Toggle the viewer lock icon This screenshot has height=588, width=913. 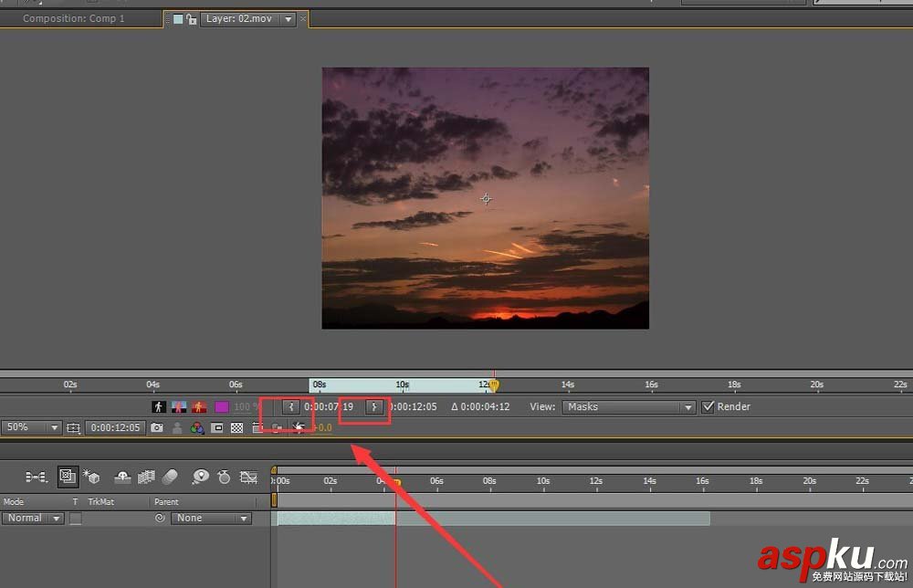click(191, 19)
